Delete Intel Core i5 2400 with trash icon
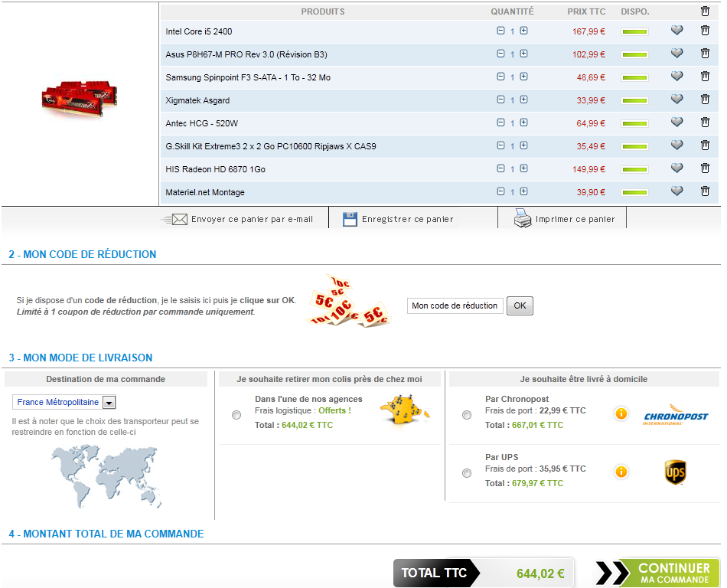Image resolution: width=727 pixels, height=588 pixels. [705, 31]
